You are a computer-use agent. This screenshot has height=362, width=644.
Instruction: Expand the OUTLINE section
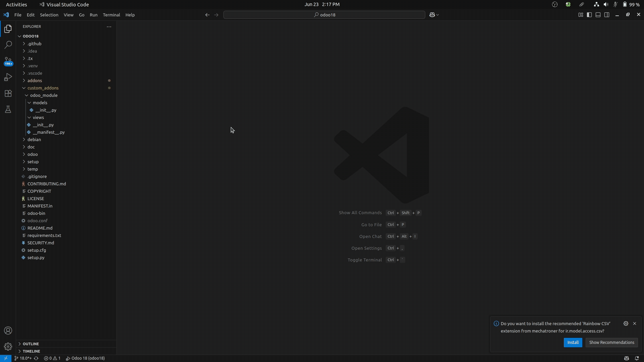tap(66, 344)
